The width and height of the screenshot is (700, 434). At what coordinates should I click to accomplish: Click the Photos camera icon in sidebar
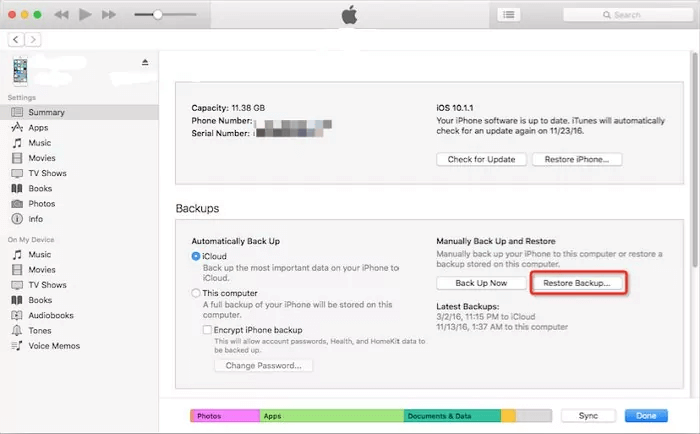17,204
